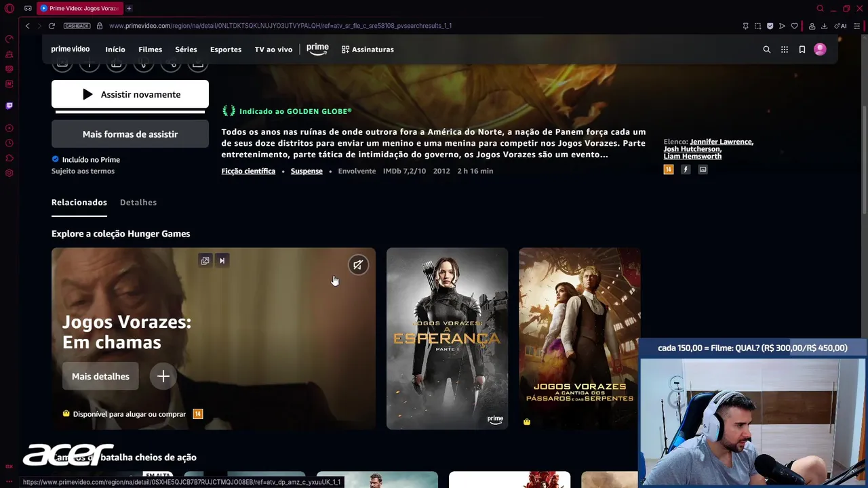
Task: Click Assistir novamente button
Action: point(130,94)
